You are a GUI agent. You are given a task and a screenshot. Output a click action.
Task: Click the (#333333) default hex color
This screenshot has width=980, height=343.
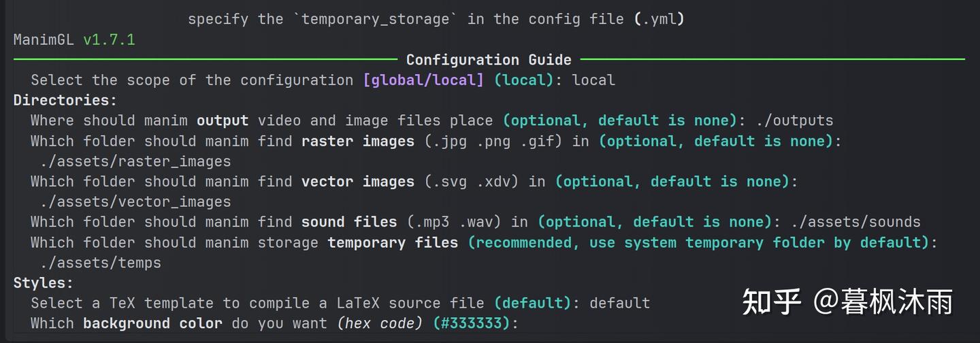click(x=471, y=323)
